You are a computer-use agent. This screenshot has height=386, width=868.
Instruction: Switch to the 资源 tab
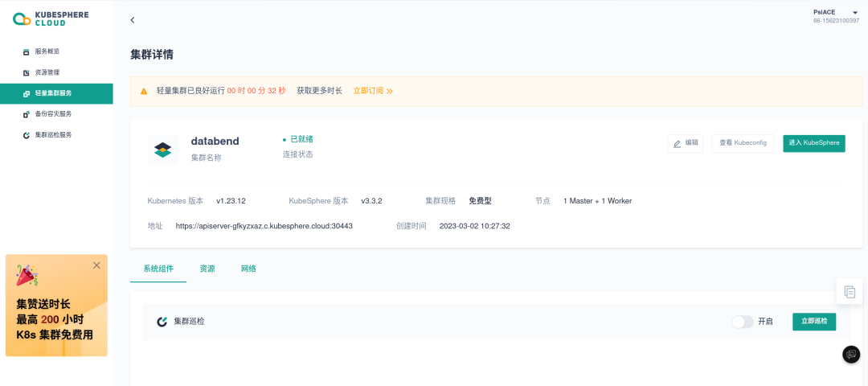pyautogui.click(x=207, y=269)
